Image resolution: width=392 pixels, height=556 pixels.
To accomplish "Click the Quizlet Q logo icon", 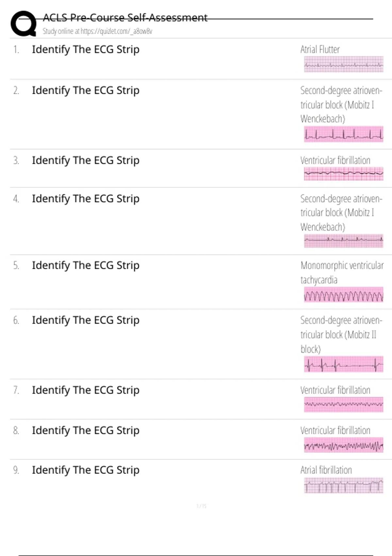I will click(24, 24).
